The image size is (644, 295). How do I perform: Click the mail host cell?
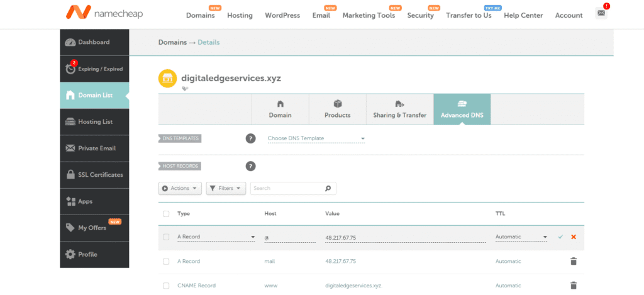(269, 261)
